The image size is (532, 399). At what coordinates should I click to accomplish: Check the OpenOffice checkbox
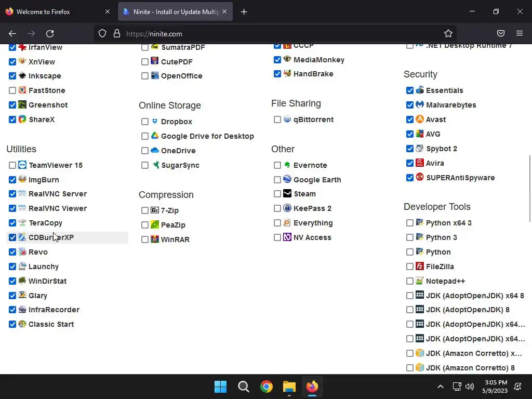145,76
